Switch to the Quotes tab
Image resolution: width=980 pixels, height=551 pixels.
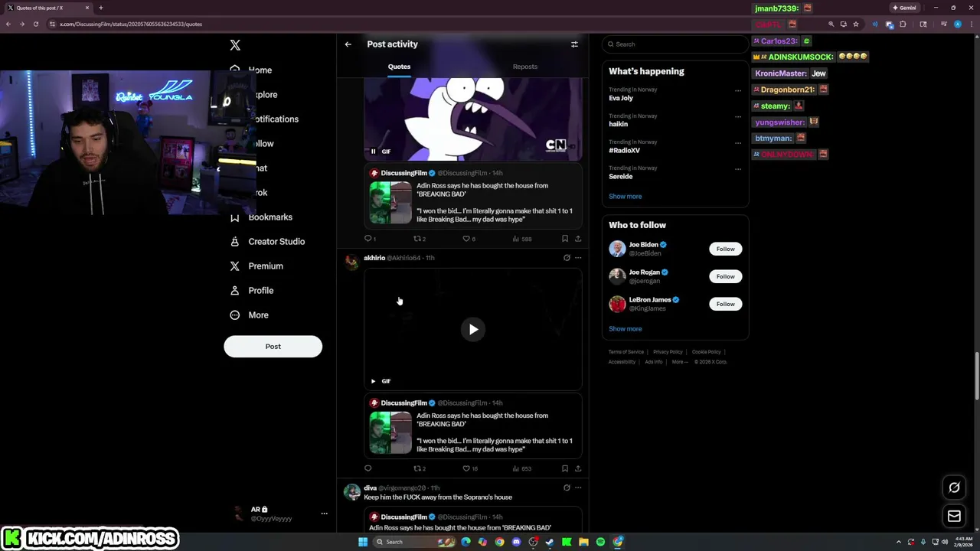tap(399, 67)
